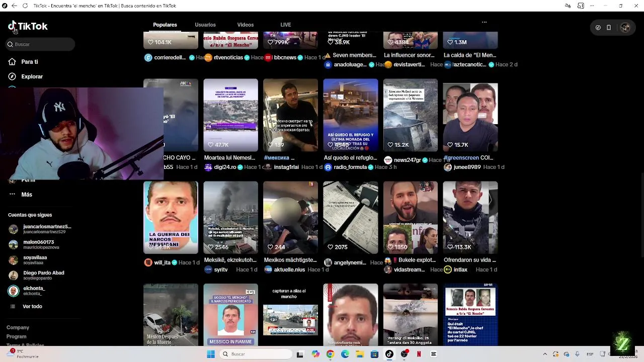
Task: Click the #greenscreen hashtag link
Action: (x=461, y=157)
